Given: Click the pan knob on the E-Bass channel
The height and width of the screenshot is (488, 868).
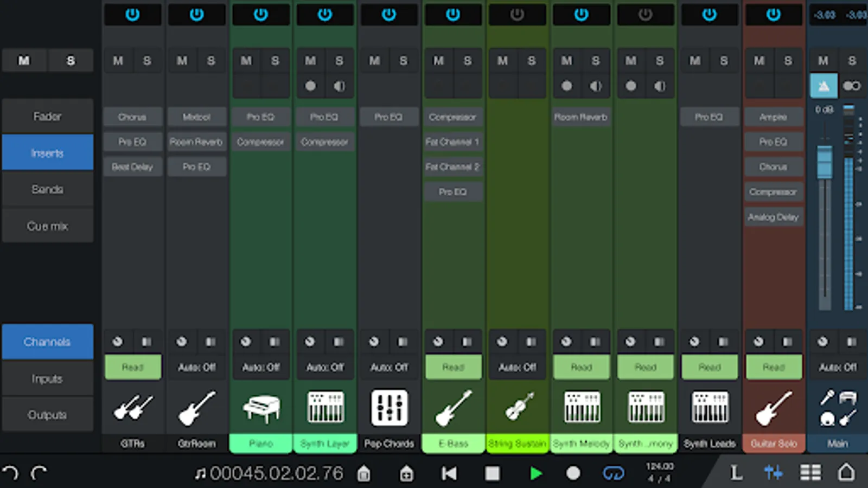Looking at the screenshot, I should [438, 342].
